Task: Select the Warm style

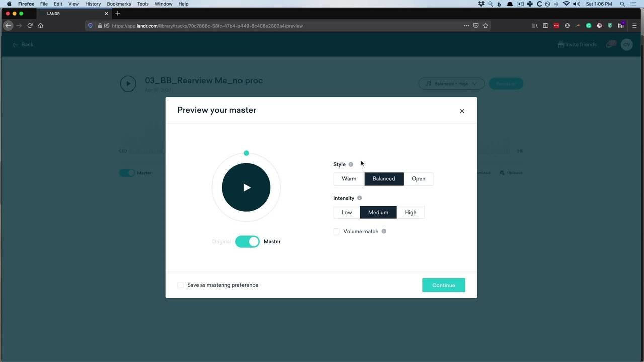Action: tap(349, 179)
